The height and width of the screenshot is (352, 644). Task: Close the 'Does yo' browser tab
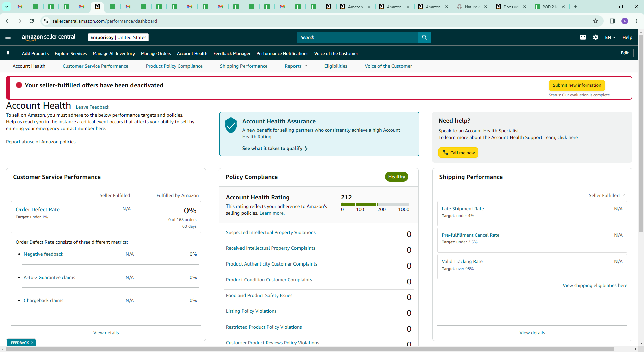click(525, 7)
